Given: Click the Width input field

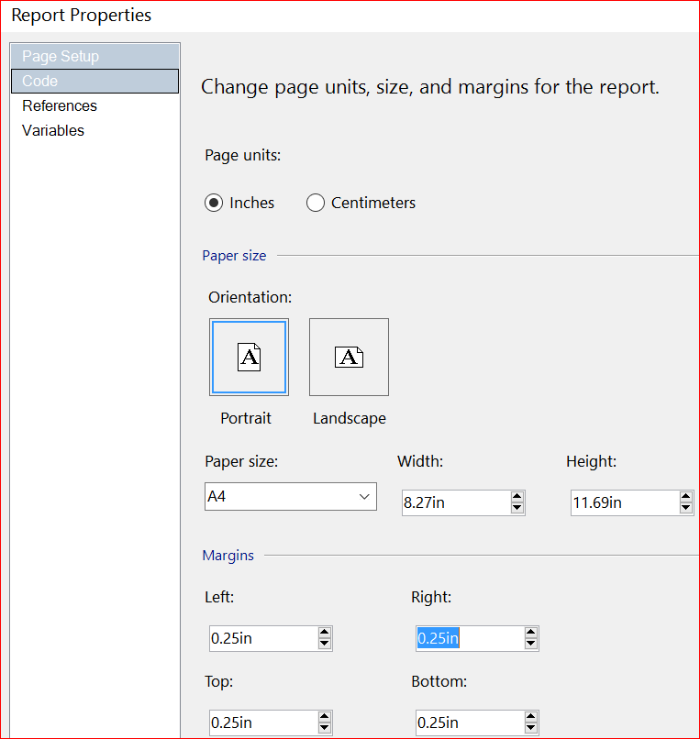Looking at the screenshot, I should click(x=453, y=502).
